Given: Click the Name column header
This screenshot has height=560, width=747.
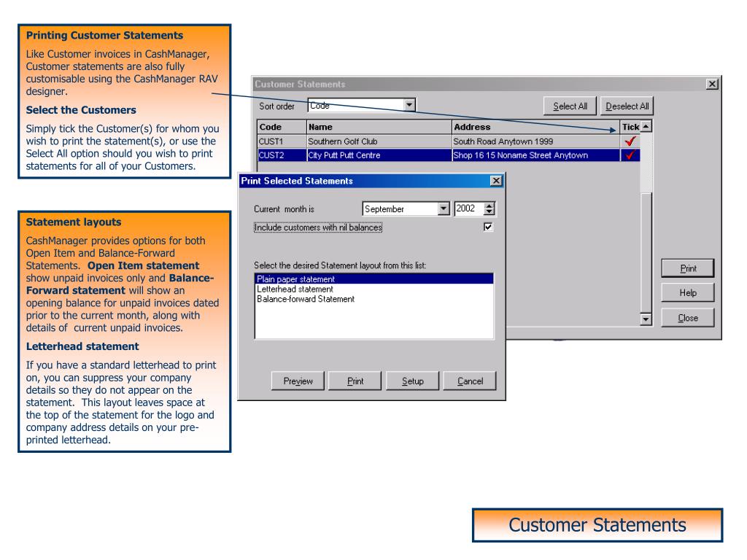Looking at the screenshot, I should coord(379,127).
